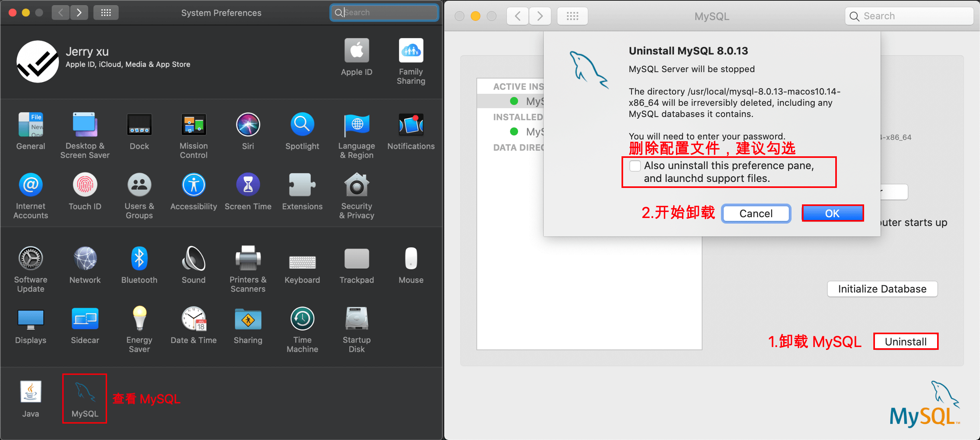Click Cancel in the uninstall dialog
Image resolution: width=980 pixels, height=440 pixels.
tap(756, 214)
